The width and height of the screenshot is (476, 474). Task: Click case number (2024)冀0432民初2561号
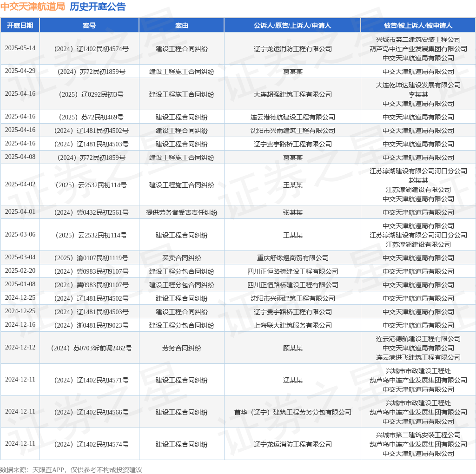point(91,212)
